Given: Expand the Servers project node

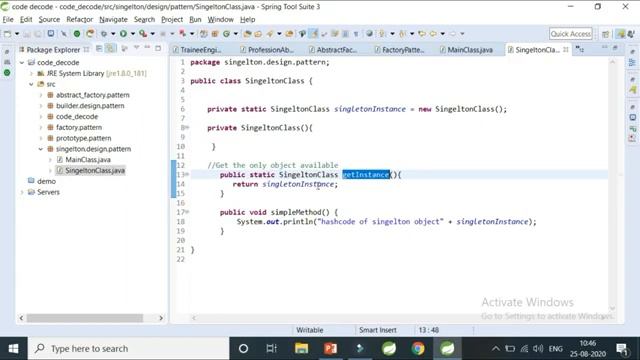Looking at the screenshot, I should coord(22,192).
